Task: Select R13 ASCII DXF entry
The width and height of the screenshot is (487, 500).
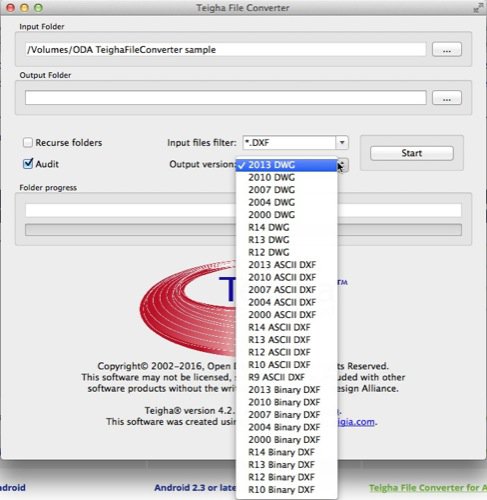Action: click(x=287, y=340)
